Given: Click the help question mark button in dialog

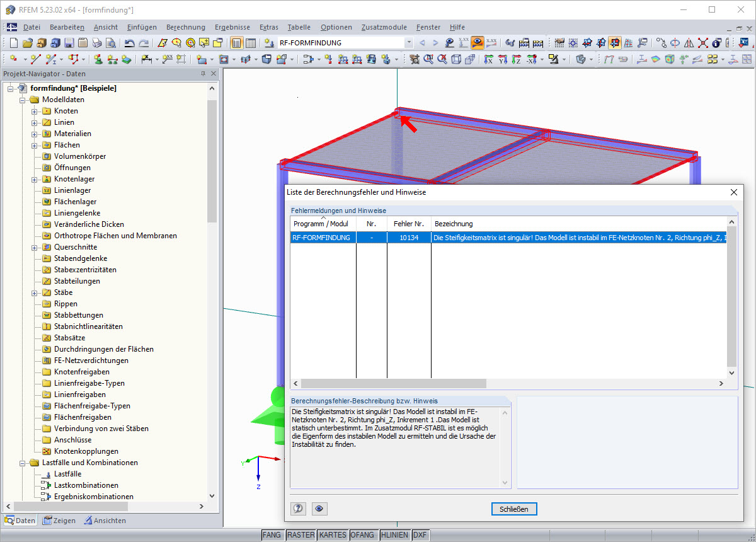Looking at the screenshot, I should pos(299,509).
